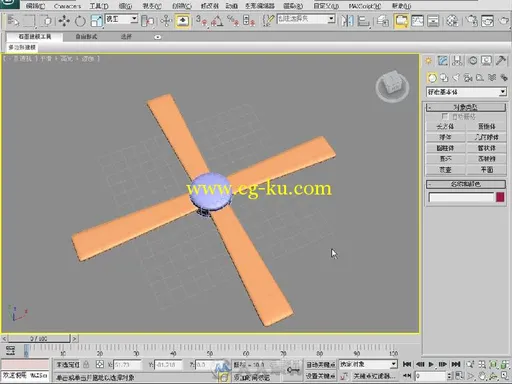Open the MAXScript menu
The image size is (512, 384).
point(365,6)
